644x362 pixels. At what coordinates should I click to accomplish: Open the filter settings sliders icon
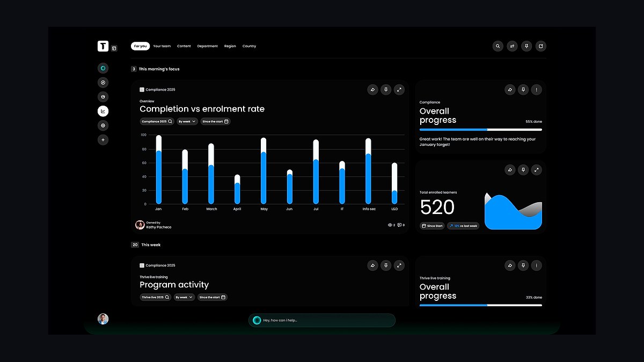tap(513, 46)
